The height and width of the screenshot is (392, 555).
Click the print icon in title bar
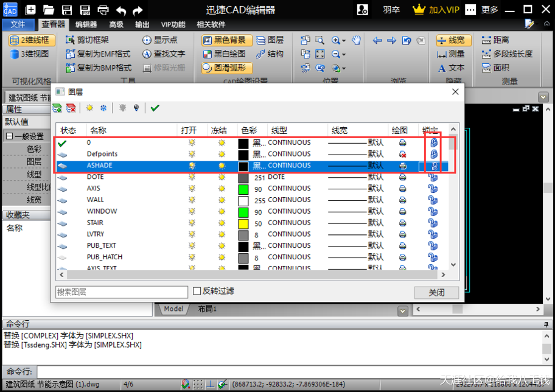[x=103, y=10]
